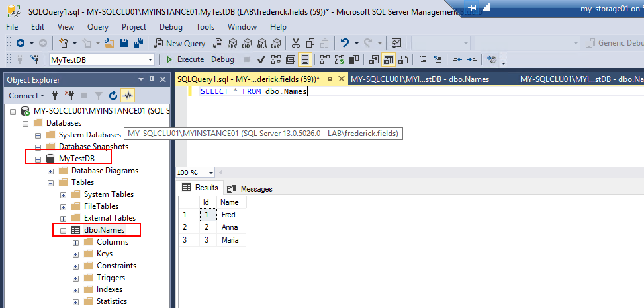644x308 pixels.
Task: Expand the Columns folder
Action: [75, 243]
